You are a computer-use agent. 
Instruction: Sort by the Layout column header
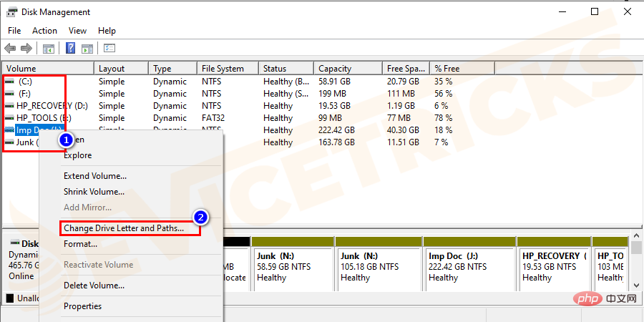click(x=121, y=69)
